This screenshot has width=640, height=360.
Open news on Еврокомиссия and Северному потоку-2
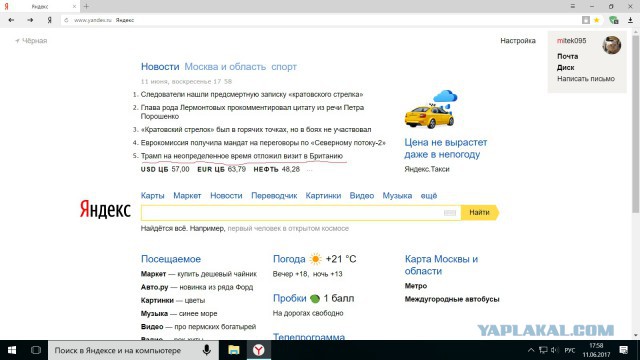click(263, 143)
